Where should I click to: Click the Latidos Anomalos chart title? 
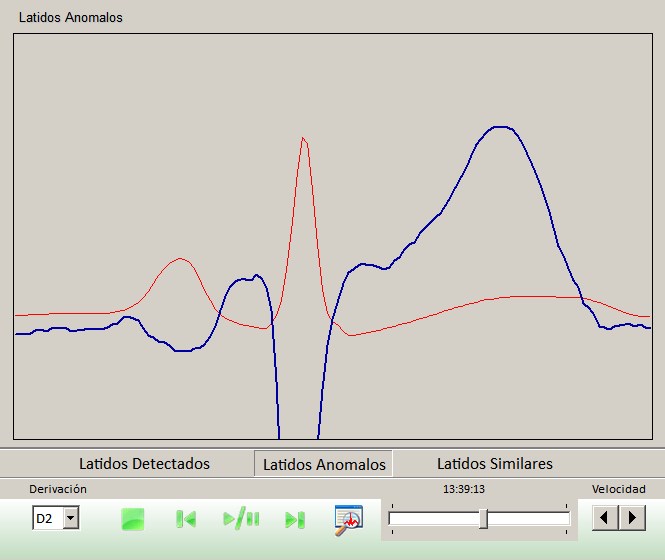tap(71, 17)
